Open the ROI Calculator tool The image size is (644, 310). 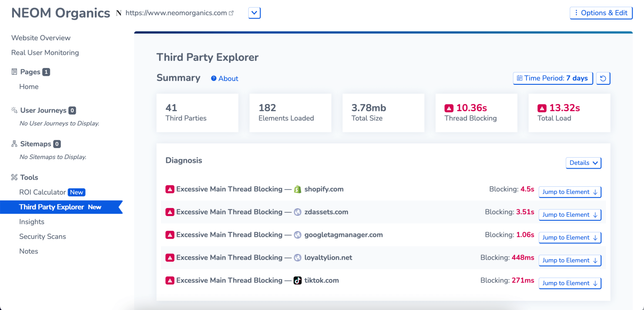(42, 192)
